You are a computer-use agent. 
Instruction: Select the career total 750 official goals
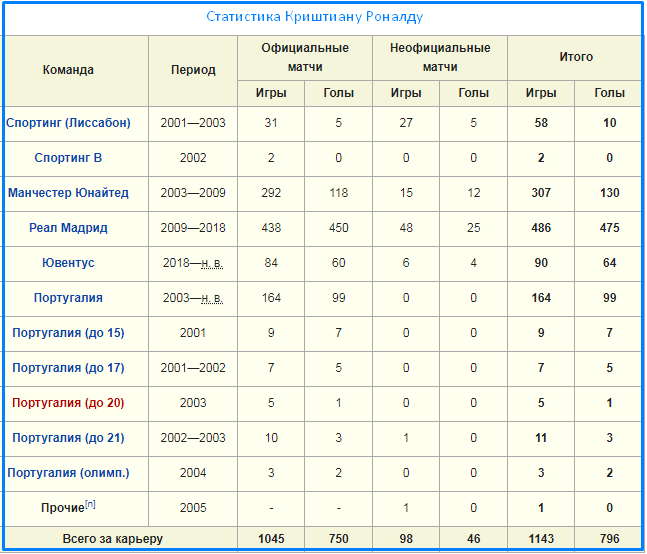click(x=338, y=539)
